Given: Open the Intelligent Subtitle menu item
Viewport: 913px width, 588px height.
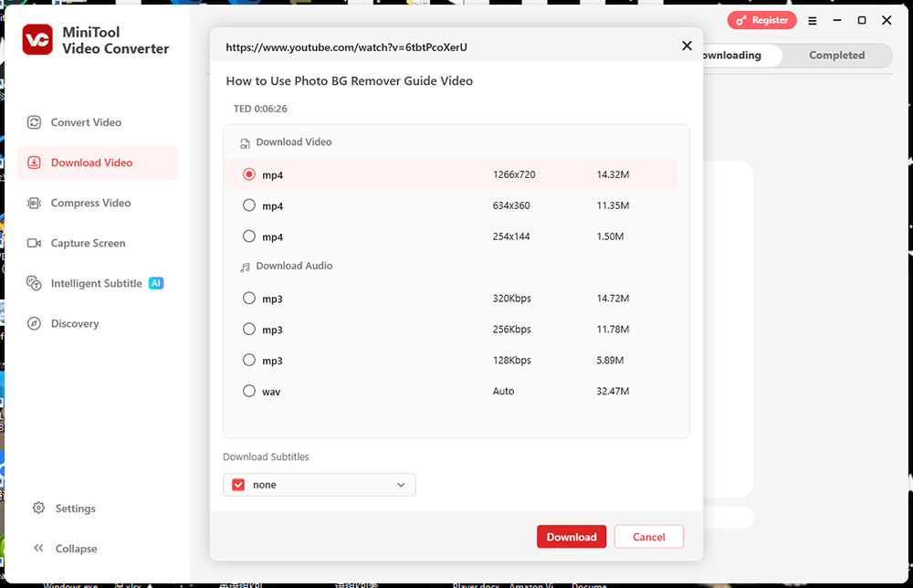Looking at the screenshot, I should coord(98,284).
